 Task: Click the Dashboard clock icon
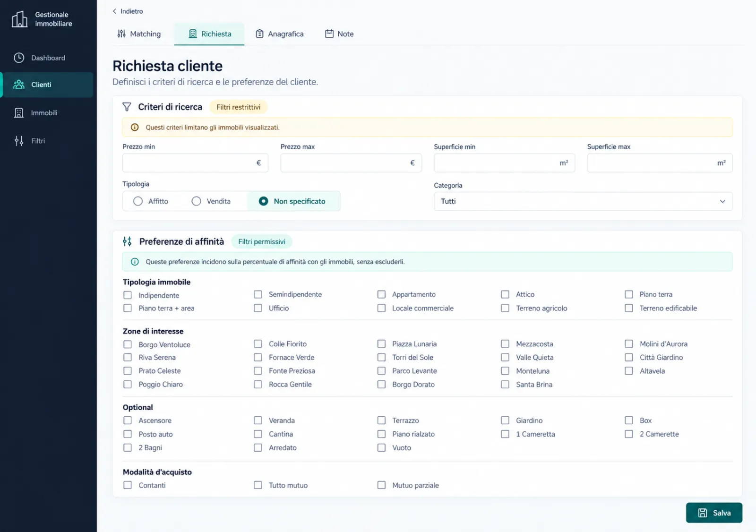point(19,58)
